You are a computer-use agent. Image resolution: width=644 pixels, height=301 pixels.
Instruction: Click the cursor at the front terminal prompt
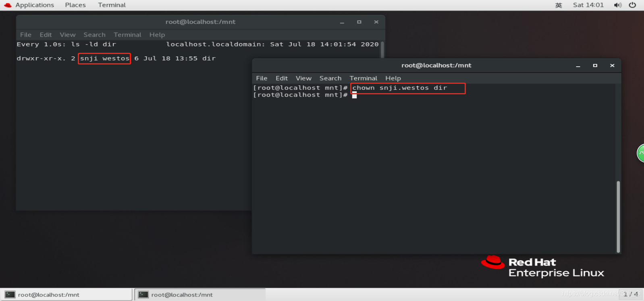pyautogui.click(x=354, y=95)
